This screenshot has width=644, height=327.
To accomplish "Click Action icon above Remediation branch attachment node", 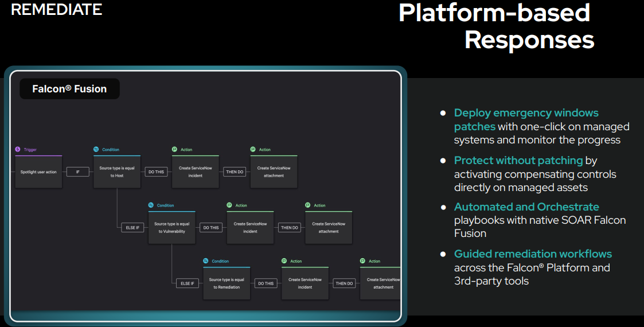I will point(362,261).
